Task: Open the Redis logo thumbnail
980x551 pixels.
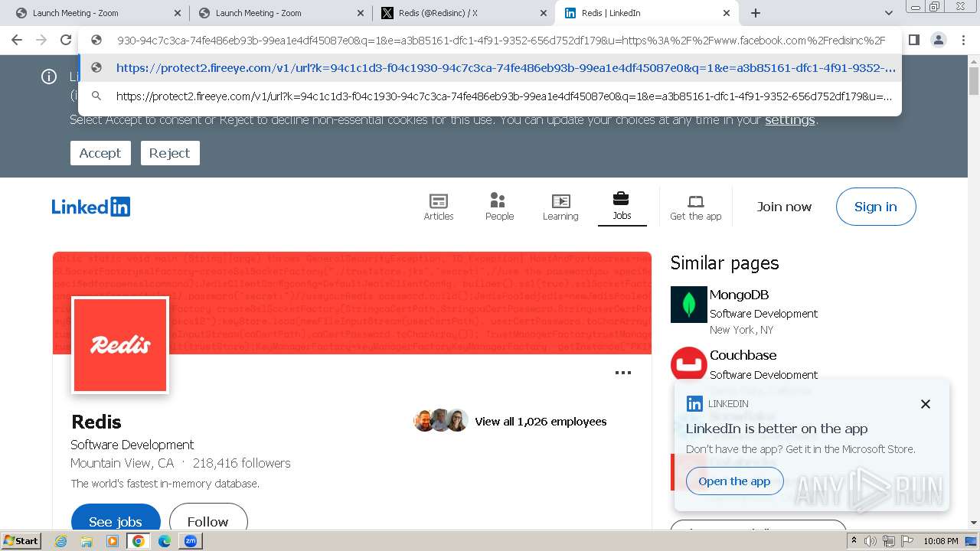Action: 120,345
